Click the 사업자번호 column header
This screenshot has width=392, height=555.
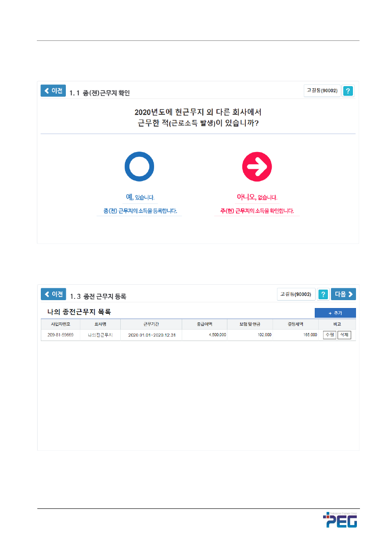point(61,324)
